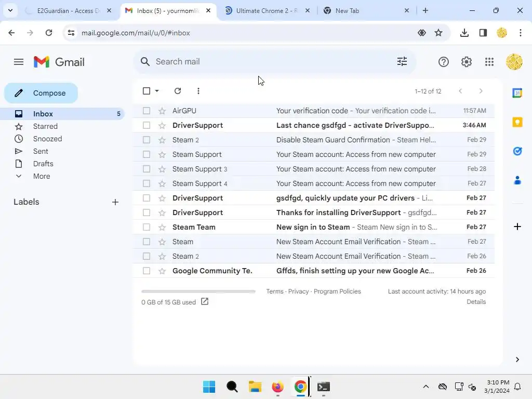This screenshot has height=399, width=532.
Task: Show hidden system tray icons
Action: point(426,387)
